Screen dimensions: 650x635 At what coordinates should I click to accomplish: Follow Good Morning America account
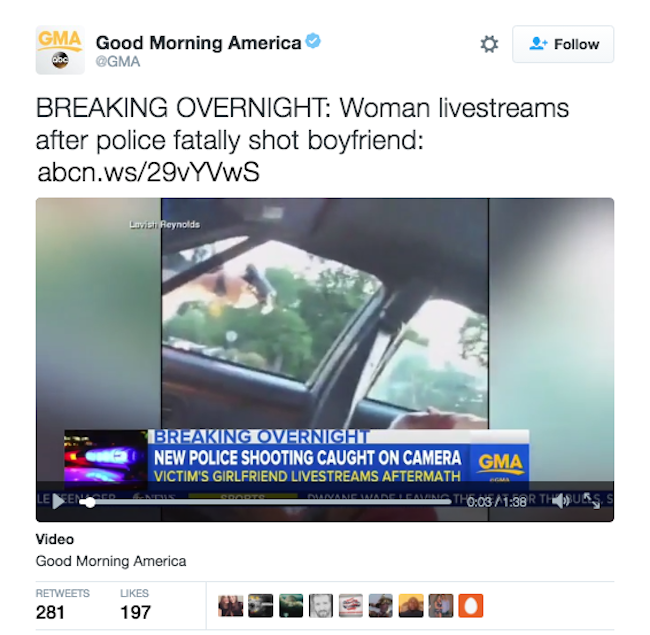pyautogui.click(x=563, y=44)
